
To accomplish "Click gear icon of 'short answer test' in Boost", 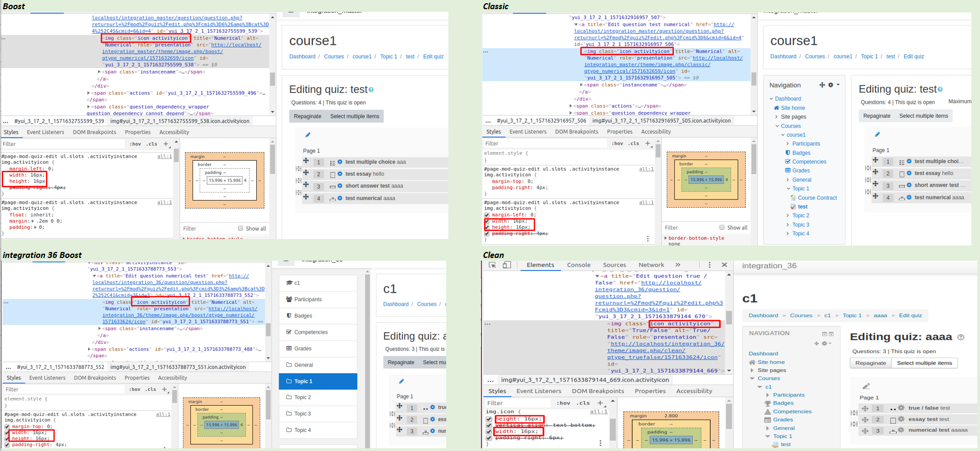I will pyautogui.click(x=340, y=186).
